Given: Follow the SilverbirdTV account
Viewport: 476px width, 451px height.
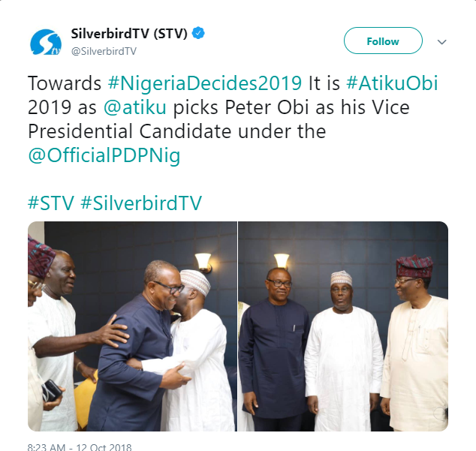Looking at the screenshot, I should click(383, 41).
